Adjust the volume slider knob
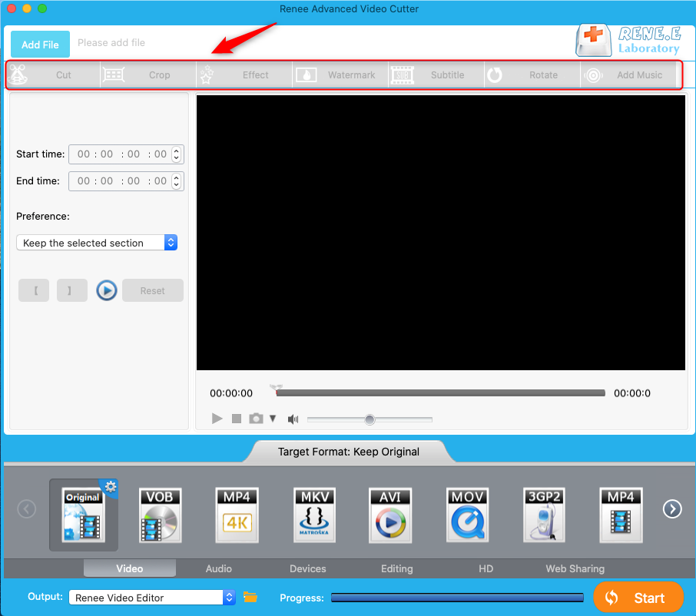 370,419
